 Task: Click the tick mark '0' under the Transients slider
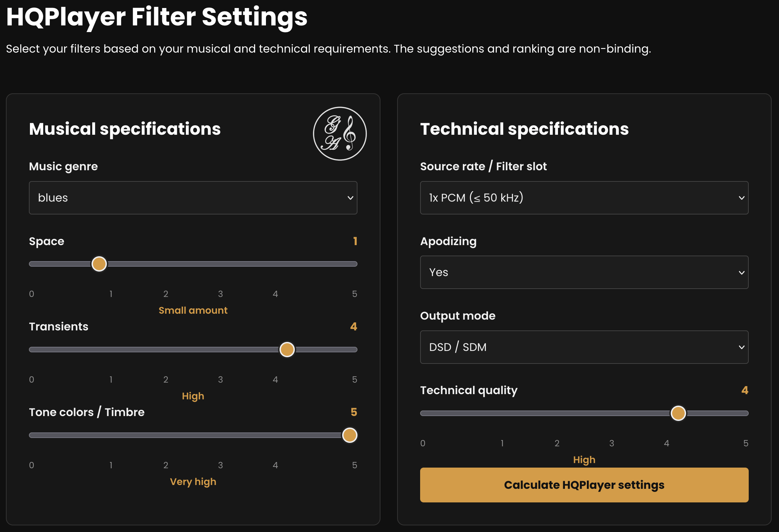click(32, 380)
